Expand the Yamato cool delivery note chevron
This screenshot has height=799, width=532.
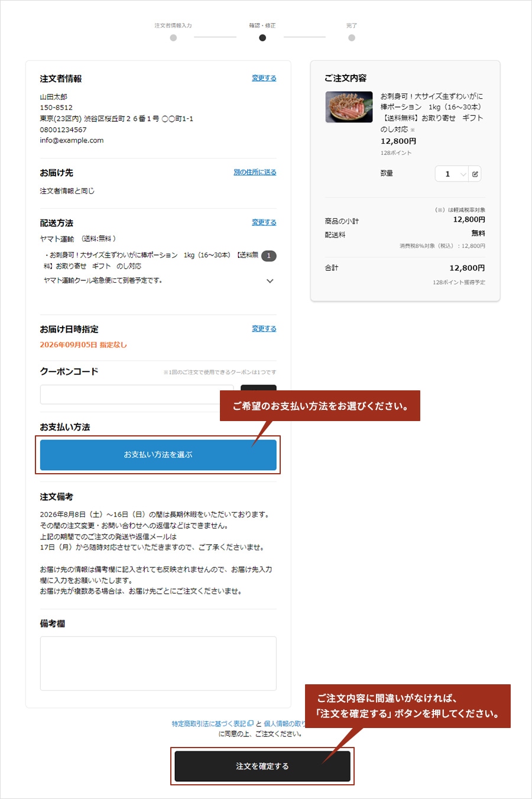[x=270, y=281]
